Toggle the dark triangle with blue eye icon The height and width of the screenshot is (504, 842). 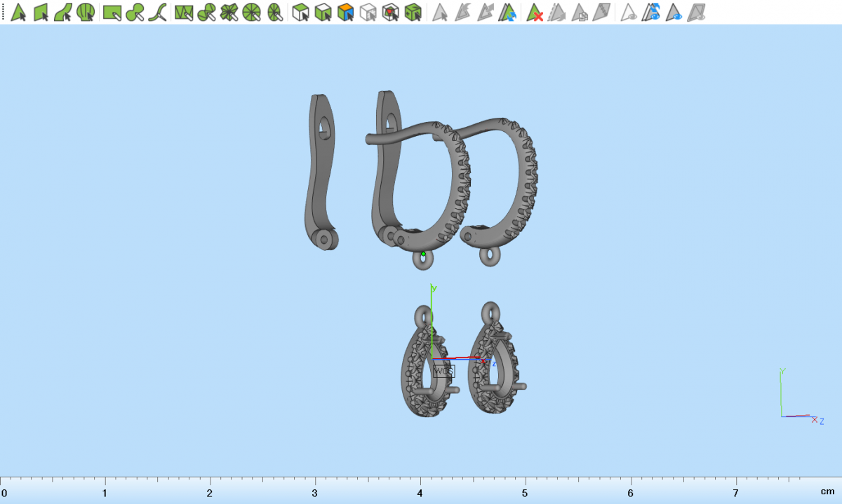click(674, 12)
